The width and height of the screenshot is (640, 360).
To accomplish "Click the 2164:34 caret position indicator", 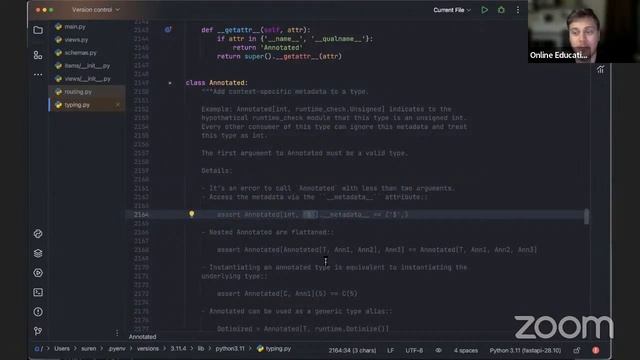I will coord(352,350).
